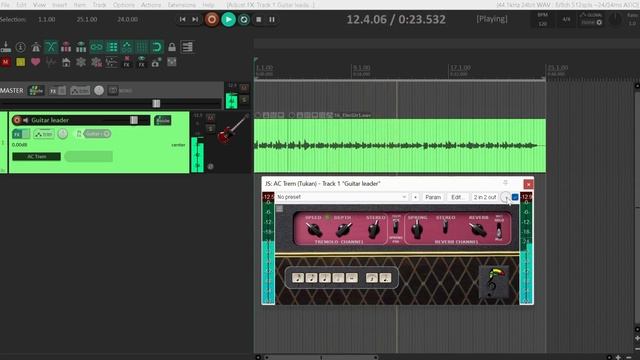Go to project end button

(195, 20)
